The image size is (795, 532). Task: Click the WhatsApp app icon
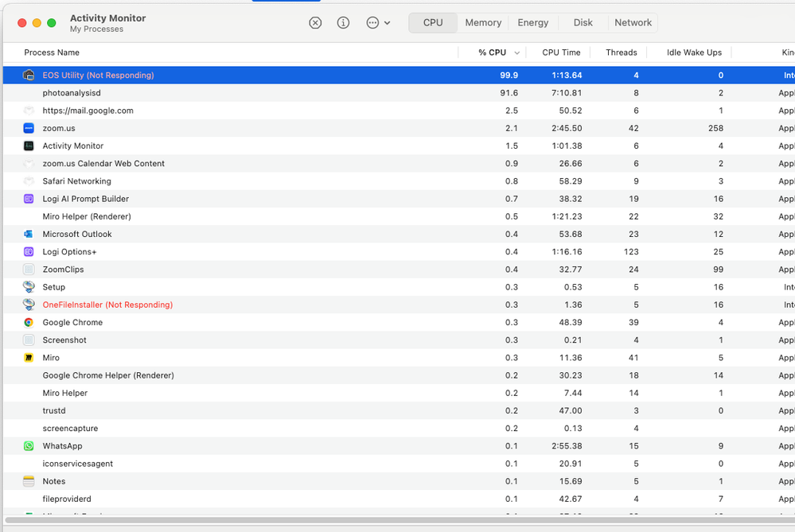pos(29,445)
